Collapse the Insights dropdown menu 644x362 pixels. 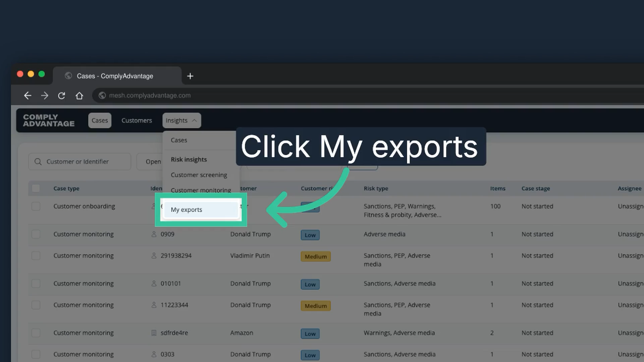point(181,120)
